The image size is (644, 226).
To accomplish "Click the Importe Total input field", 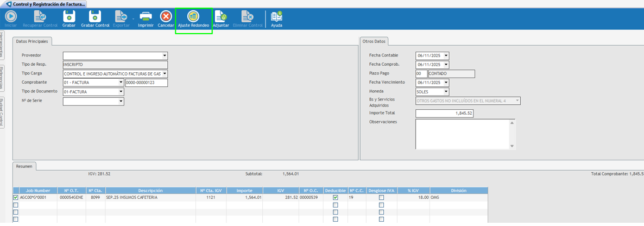I will tap(444, 114).
